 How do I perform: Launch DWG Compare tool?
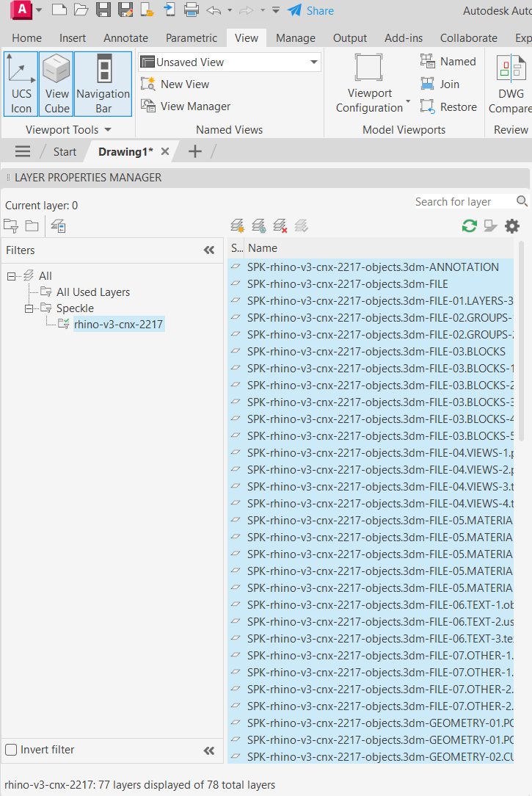pyautogui.click(x=510, y=84)
